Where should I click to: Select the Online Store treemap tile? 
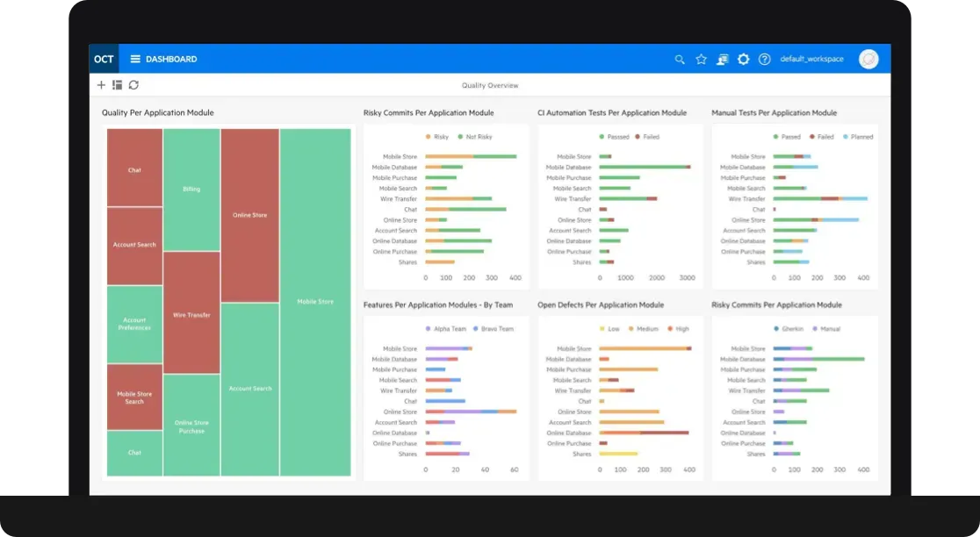(250, 216)
